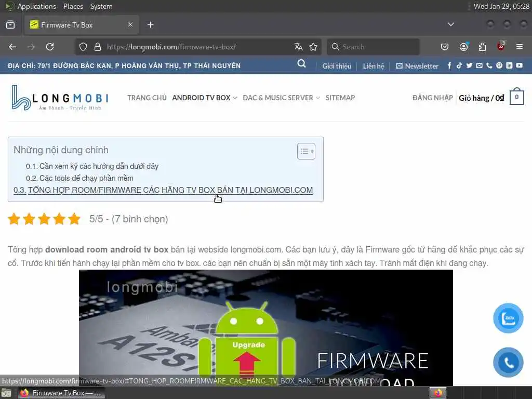Expand the ANDROID TV BOX menu
Viewport: 532px width, 399px height.
[x=205, y=98]
